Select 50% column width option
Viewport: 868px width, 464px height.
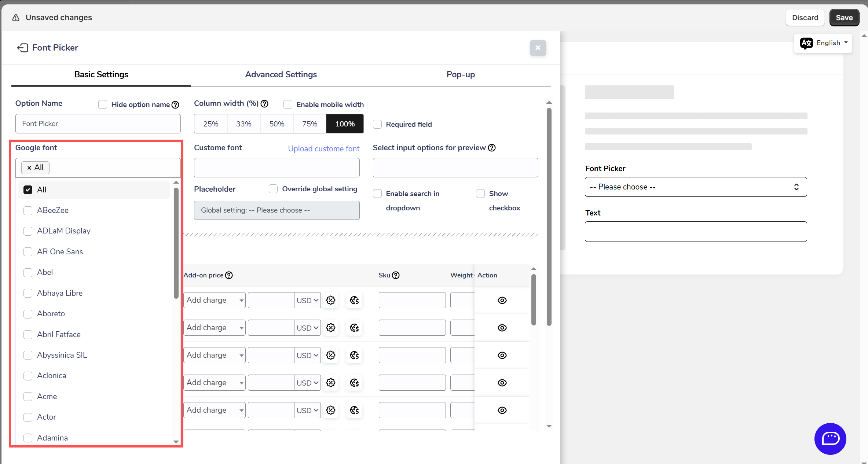click(276, 124)
